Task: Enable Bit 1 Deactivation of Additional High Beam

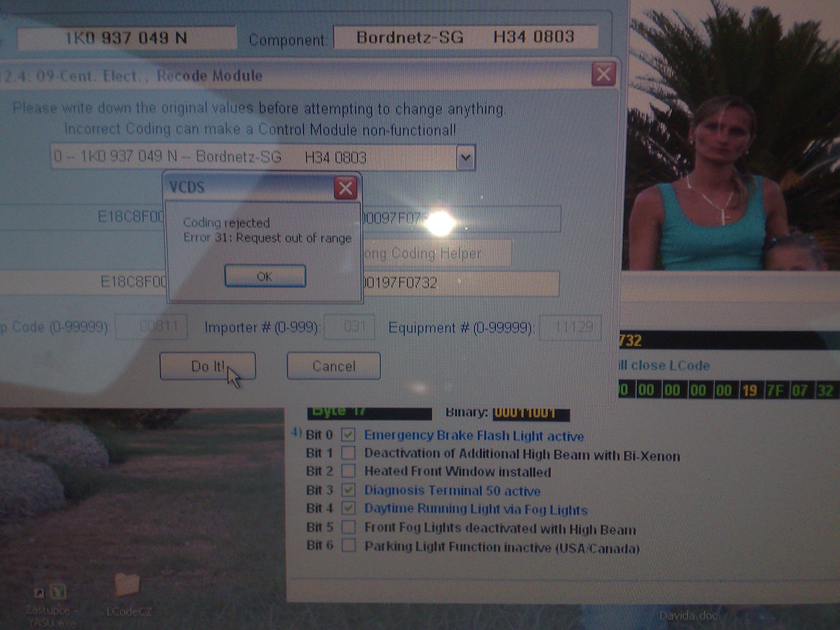Action: [x=348, y=453]
